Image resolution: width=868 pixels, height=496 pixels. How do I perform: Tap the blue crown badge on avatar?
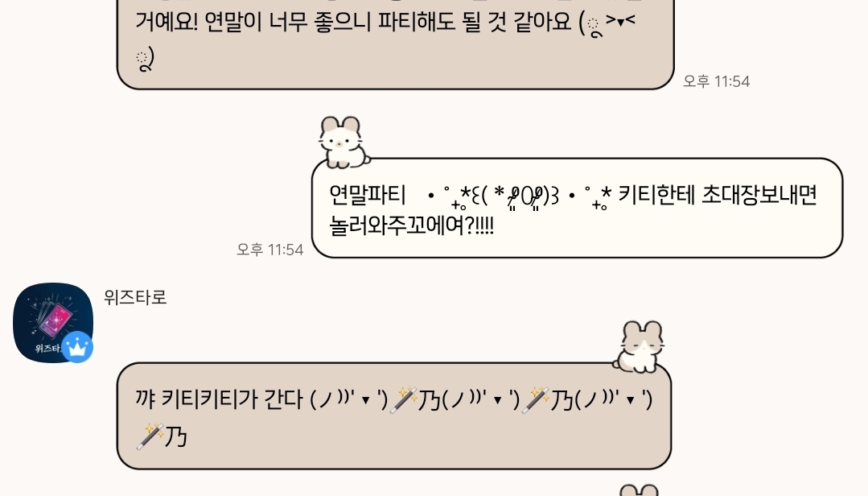pos(77,348)
